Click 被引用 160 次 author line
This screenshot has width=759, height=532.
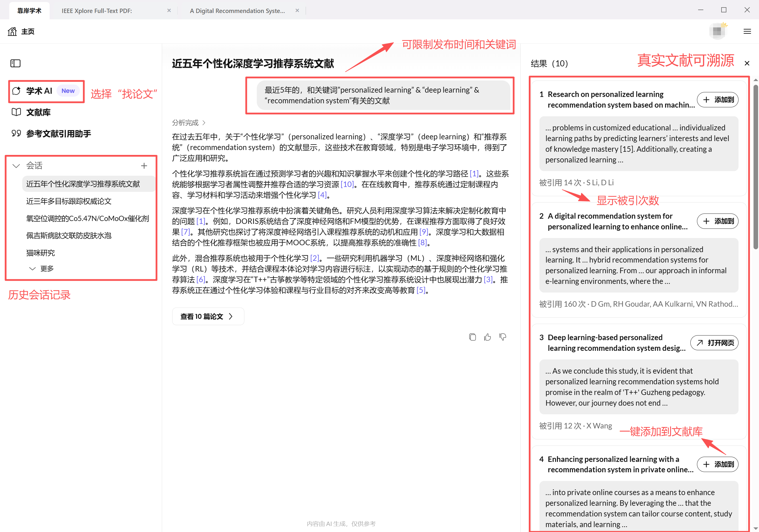[x=638, y=304]
